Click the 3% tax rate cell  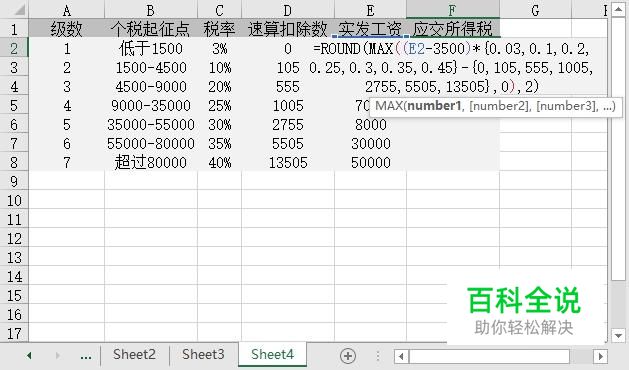point(219,48)
